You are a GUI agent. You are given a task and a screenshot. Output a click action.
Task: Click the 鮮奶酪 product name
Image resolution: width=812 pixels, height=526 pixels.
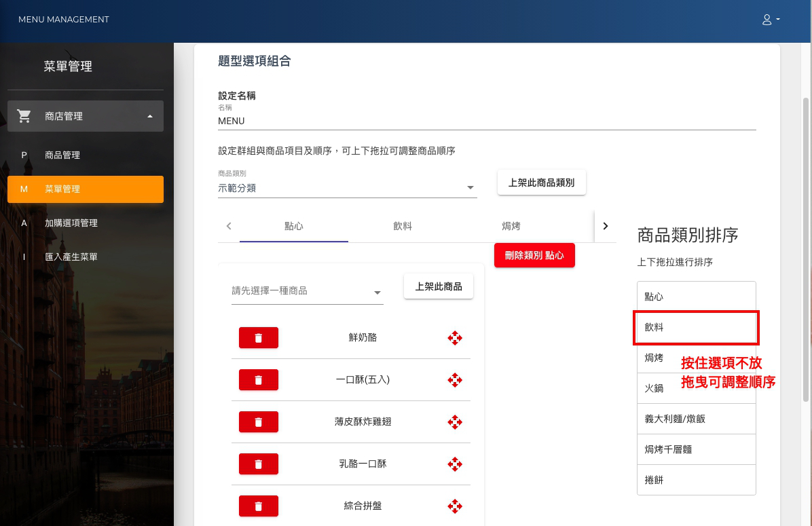(x=363, y=337)
